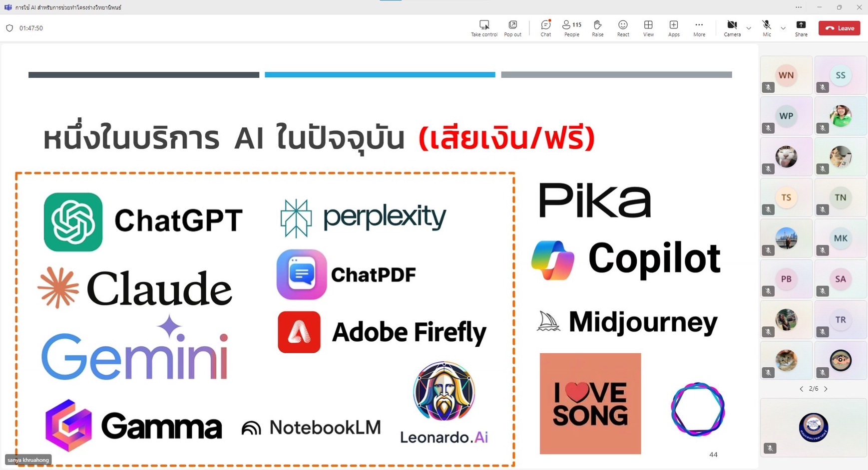Click Take control in the meeting toolbar
The image size is (868, 470).
(x=484, y=28)
